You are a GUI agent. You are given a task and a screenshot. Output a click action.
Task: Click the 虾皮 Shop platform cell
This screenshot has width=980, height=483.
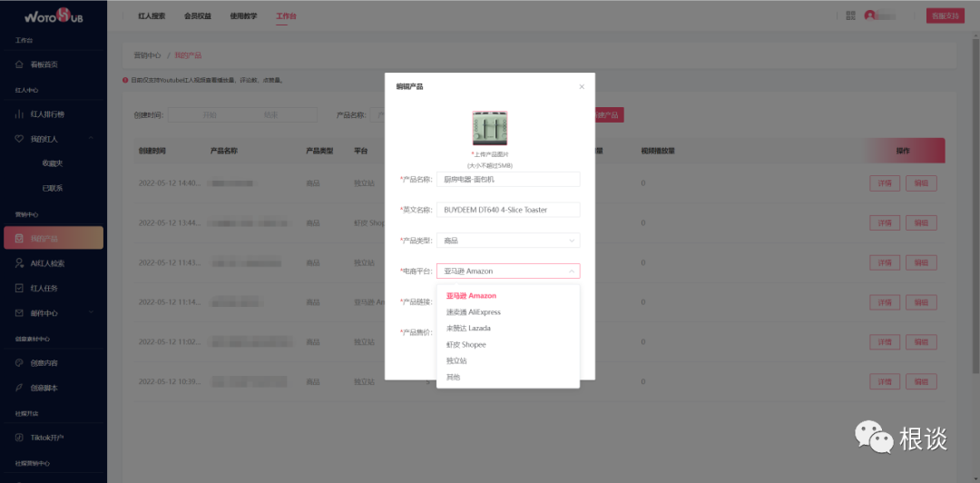tap(370, 222)
